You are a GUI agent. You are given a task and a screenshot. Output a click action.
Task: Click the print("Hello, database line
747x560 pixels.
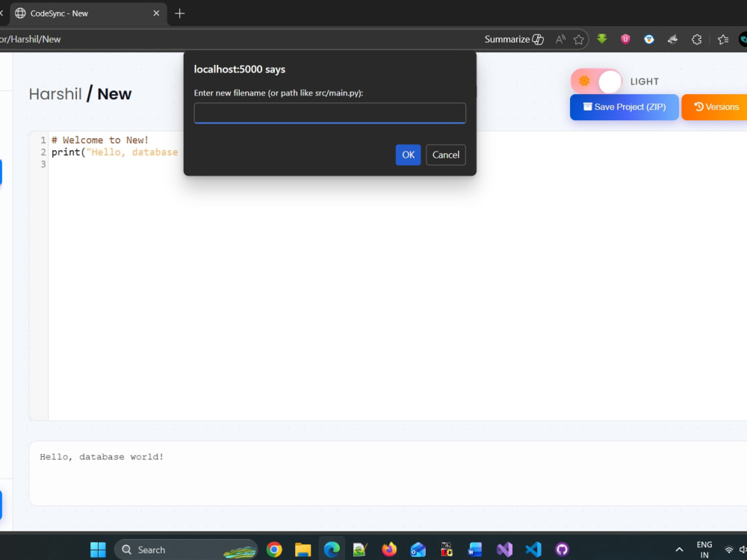coord(115,152)
